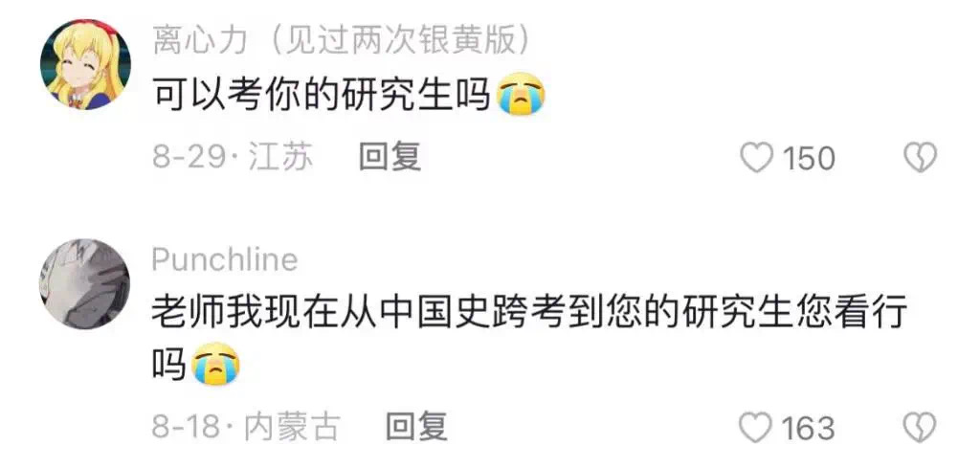Dislike 离心力's comment with broken heart
The width and height of the screenshot is (980, 468).
pos(921,158)
